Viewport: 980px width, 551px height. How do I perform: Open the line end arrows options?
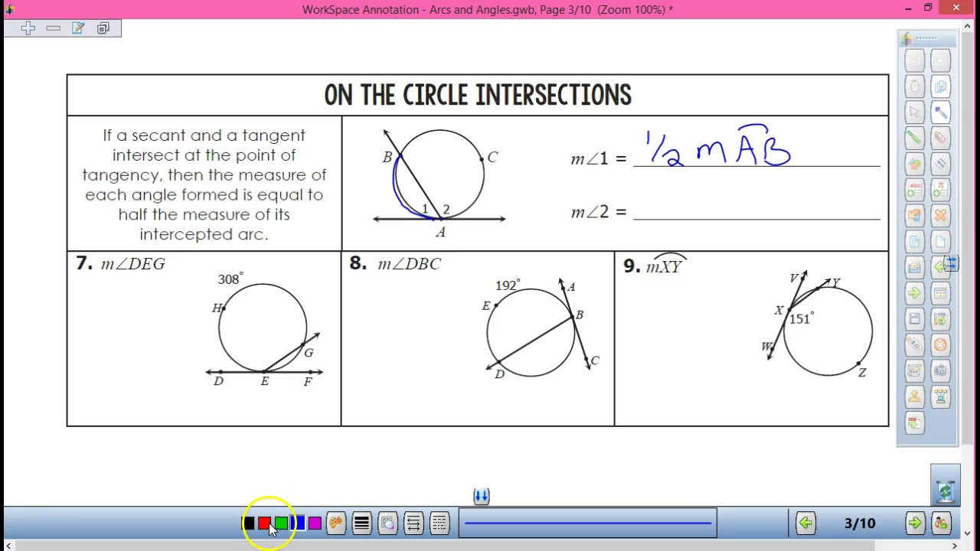click(x=413, y=523)
